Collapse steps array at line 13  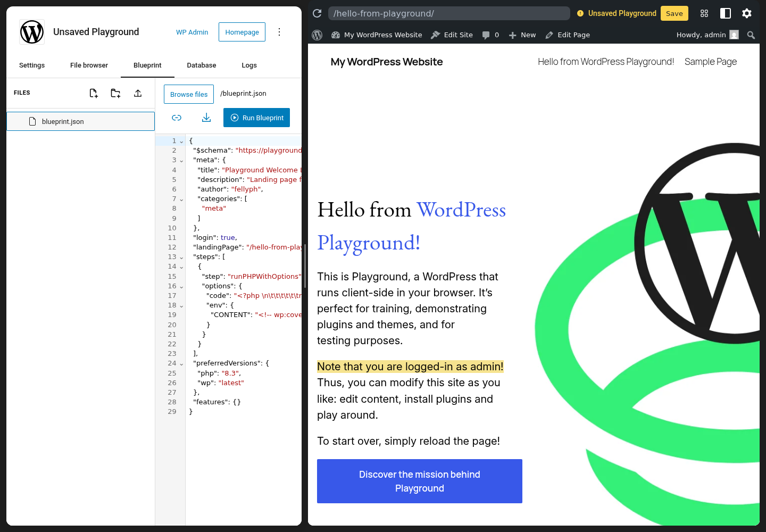point(181,257)
